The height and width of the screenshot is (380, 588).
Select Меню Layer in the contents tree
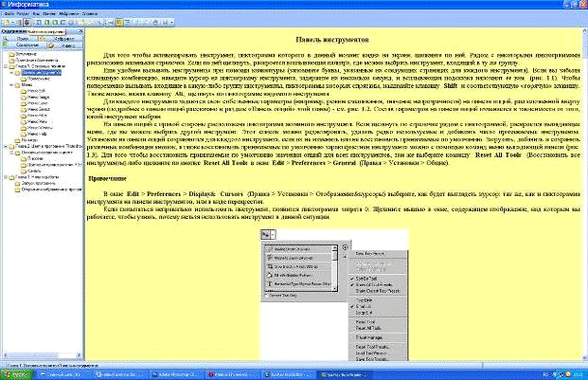[40, 102]
